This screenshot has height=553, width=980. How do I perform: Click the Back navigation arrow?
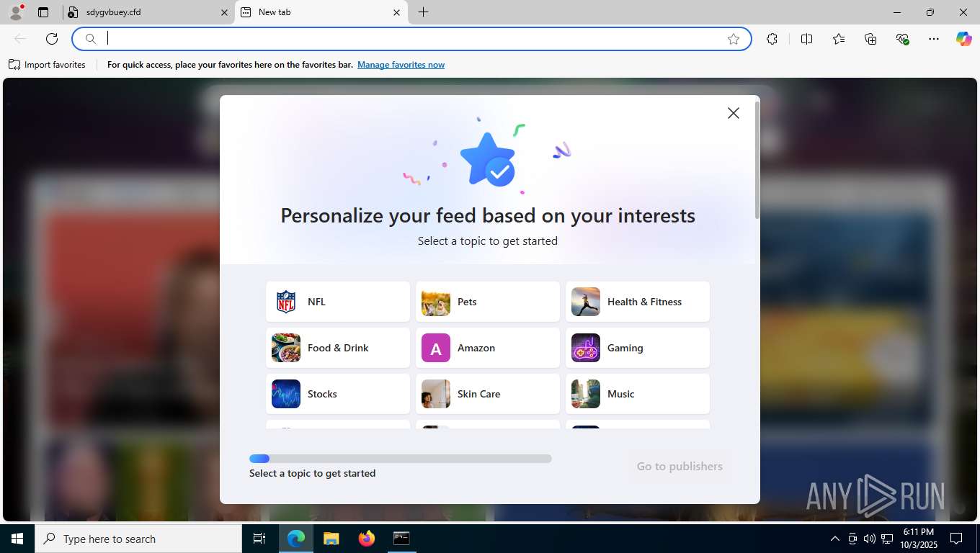point(20,39)
